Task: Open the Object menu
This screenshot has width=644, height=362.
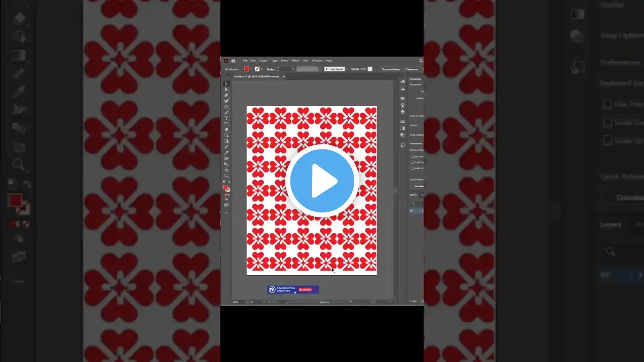Action: pos(263,61)
